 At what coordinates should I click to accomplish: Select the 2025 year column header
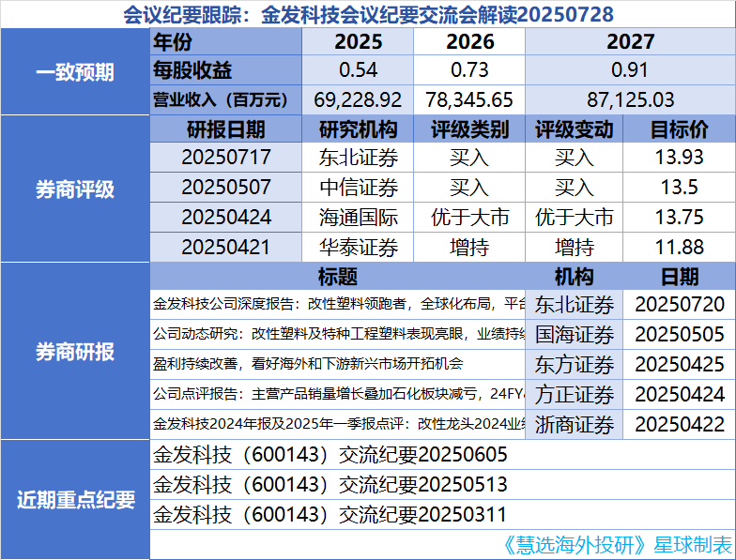point(358,41)
